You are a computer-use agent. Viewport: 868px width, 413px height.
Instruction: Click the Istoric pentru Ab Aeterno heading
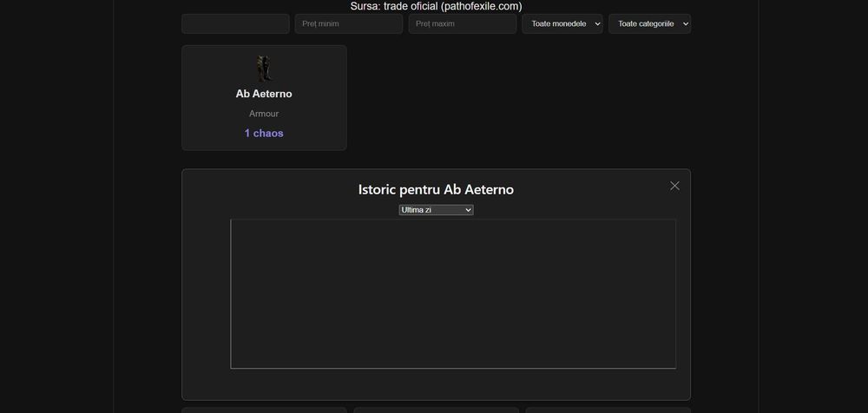(x=437, y=189)
